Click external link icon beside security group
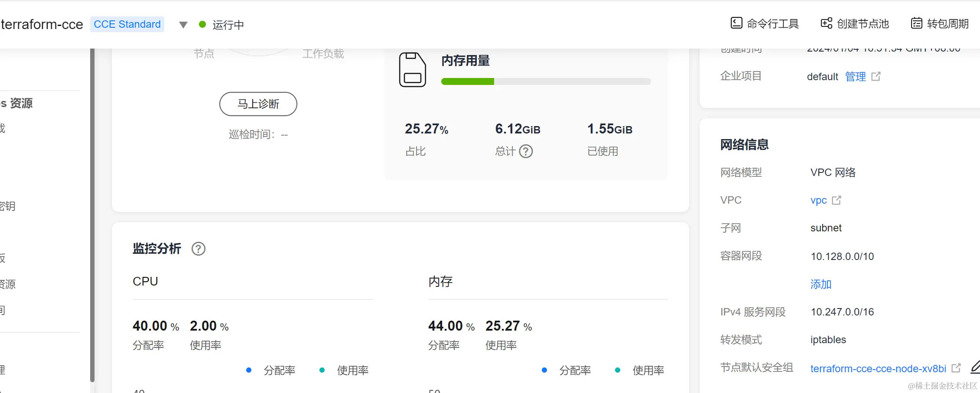 click(956, 368)
